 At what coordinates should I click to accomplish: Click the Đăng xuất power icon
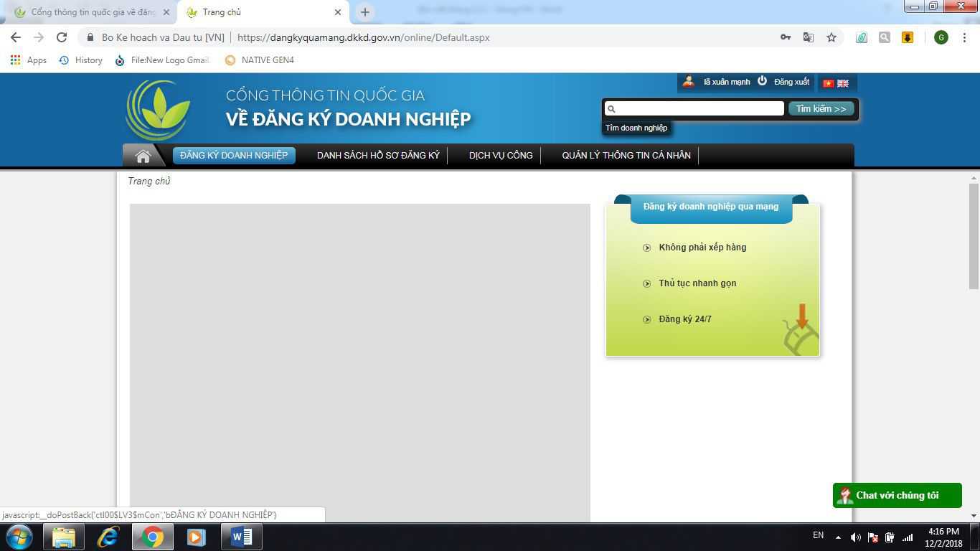[x=762, y=81]
